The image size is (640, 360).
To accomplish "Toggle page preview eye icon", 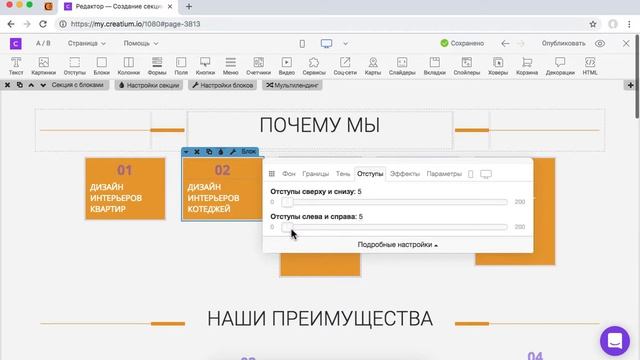I will coord(600,43).
